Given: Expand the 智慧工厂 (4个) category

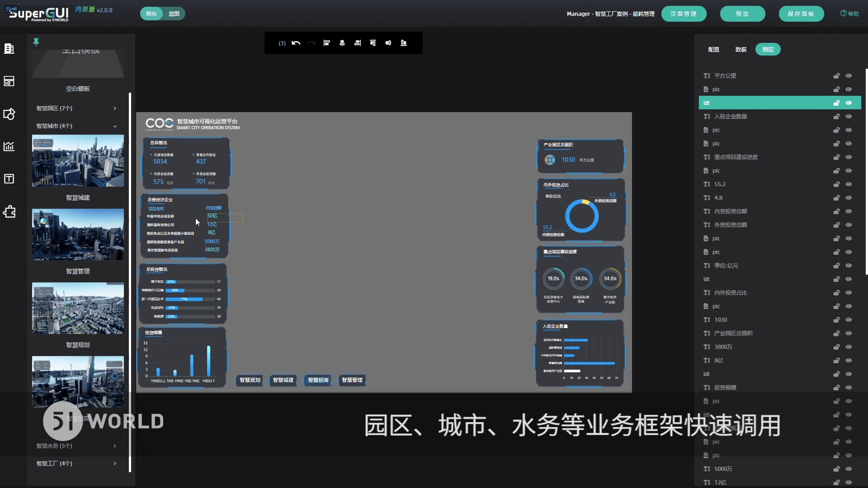Looking at the screenshot, I should (77, 464).
